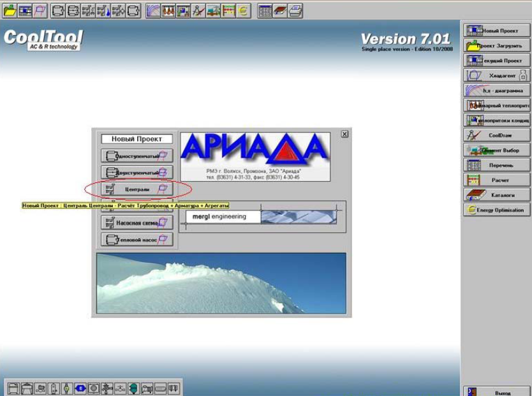The image size is (532, 396).
Task: Click the Новый Проект sidebar button
Action: tap(496, 31)
